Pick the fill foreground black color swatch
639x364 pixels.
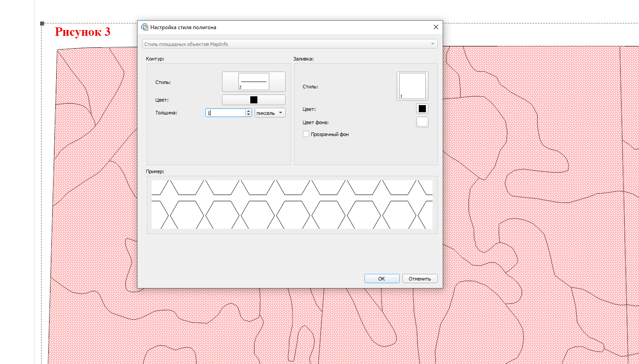point(422,109)
